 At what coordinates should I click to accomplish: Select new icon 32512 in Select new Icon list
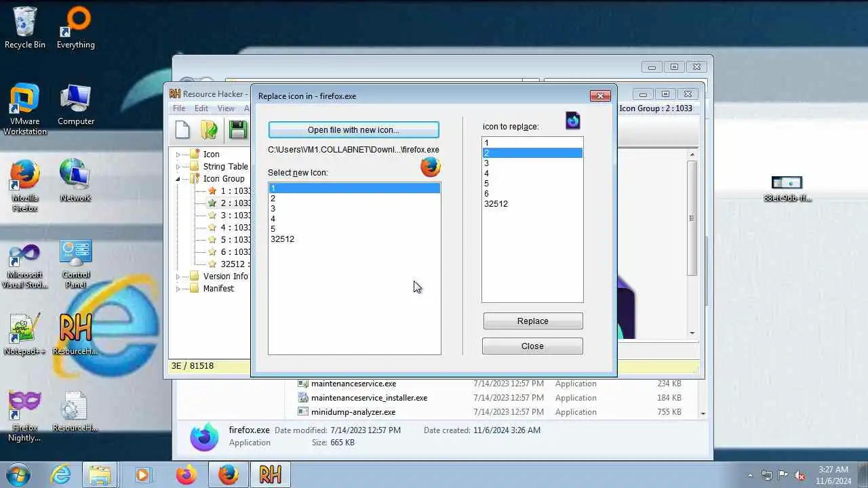354,239
